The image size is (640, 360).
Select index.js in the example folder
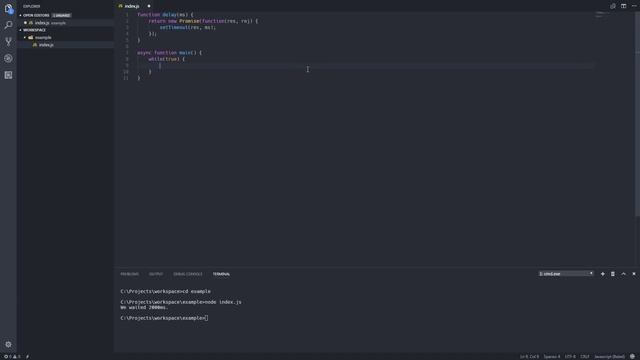pyautogui.click(x=65, y=45)
